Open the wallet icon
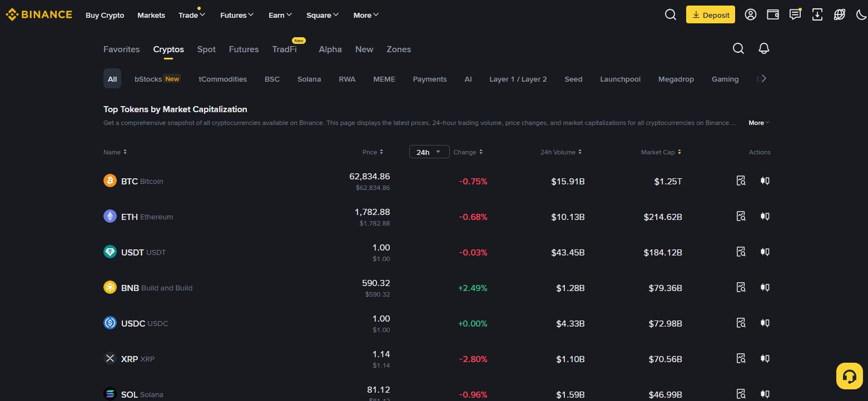 [x=773, y=15]
